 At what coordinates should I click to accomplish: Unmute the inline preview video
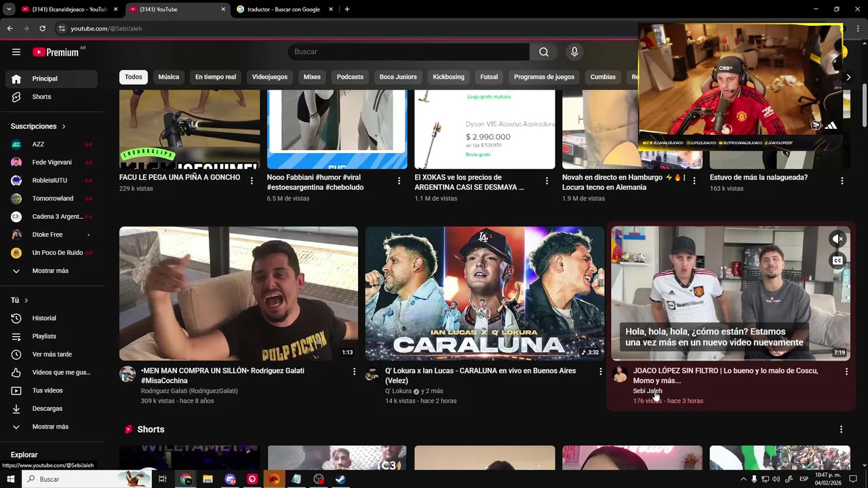[838, 239]
